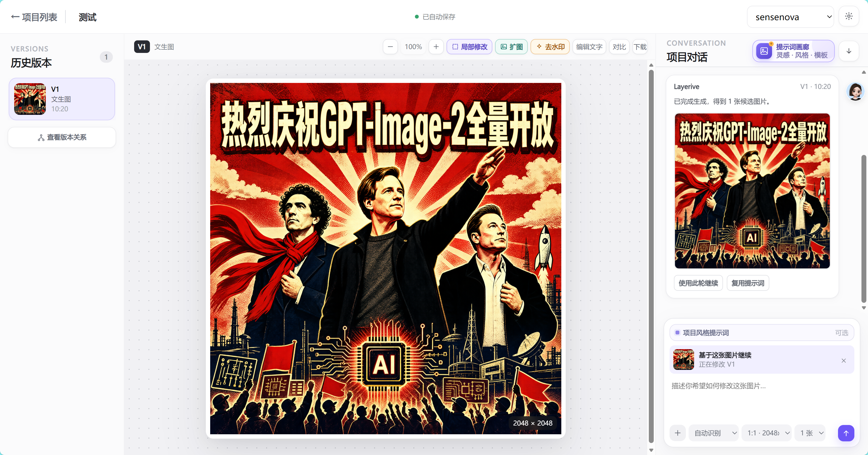Click the history version count badge 1

click(106, 57)
